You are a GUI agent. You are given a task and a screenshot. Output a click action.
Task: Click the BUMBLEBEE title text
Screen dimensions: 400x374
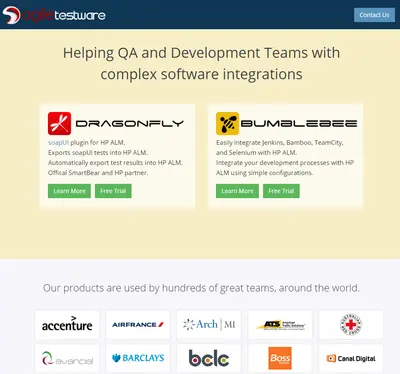(299, 124)
